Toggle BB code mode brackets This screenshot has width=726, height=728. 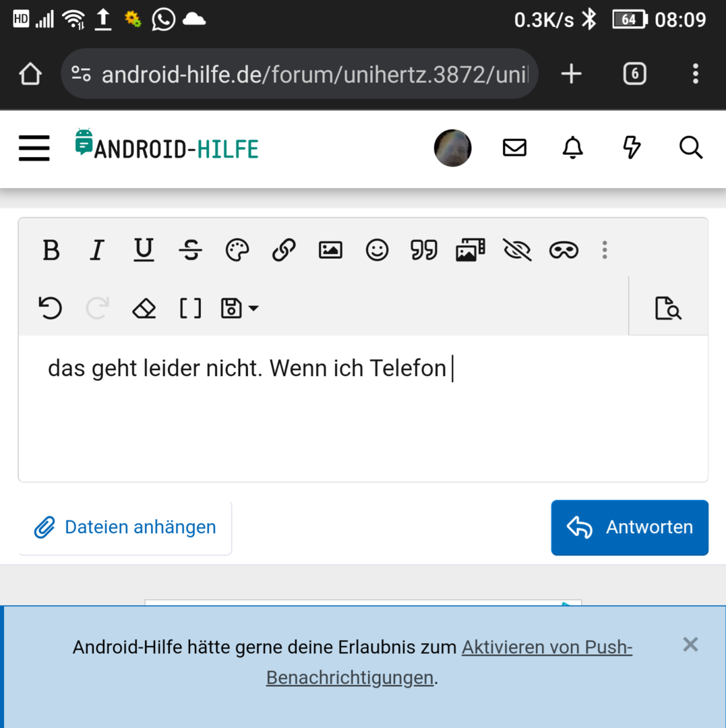[x=190, y=309]
